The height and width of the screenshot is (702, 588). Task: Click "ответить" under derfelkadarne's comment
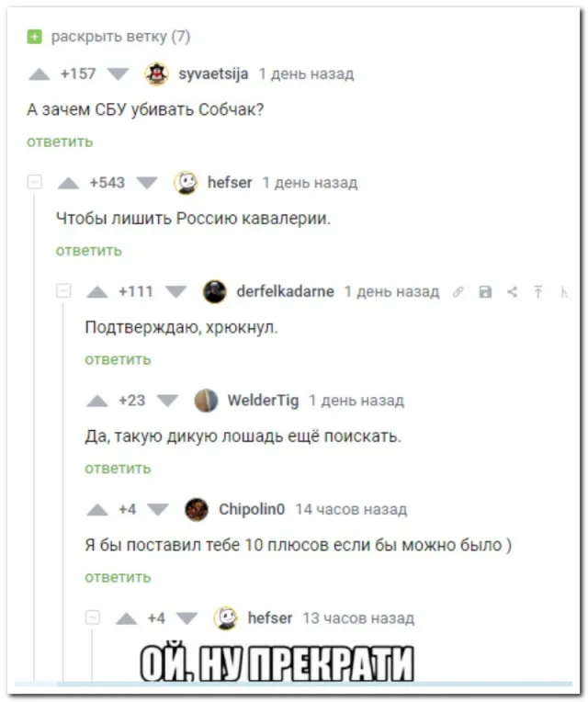click(x=118, y=359)
